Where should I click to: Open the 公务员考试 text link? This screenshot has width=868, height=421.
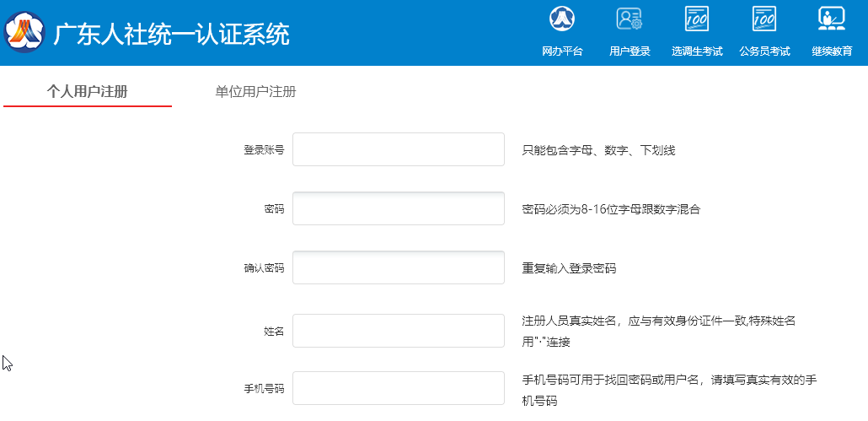pos(764,51)
